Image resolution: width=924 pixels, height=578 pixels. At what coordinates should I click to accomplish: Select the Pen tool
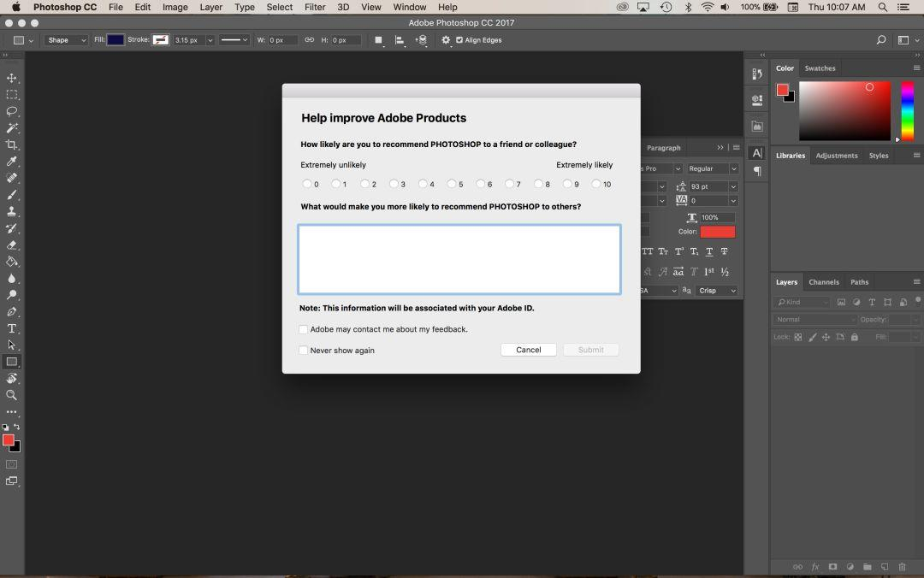click(x=11, y=312)
